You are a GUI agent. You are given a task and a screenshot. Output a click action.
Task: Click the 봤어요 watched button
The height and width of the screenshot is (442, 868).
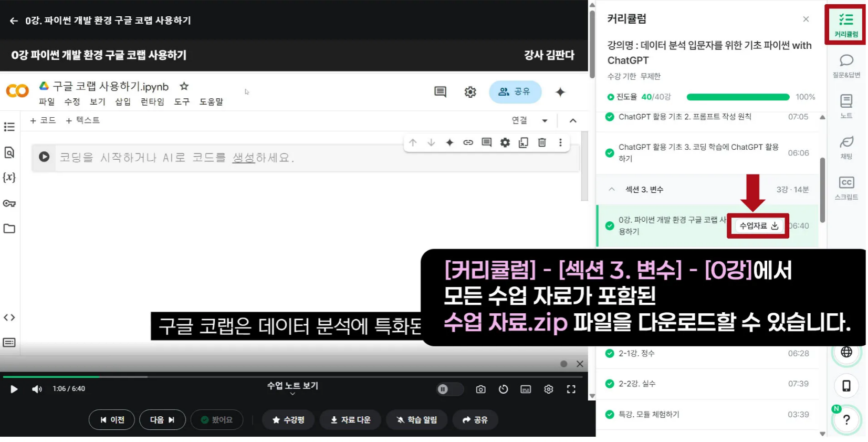click(217, 420)
